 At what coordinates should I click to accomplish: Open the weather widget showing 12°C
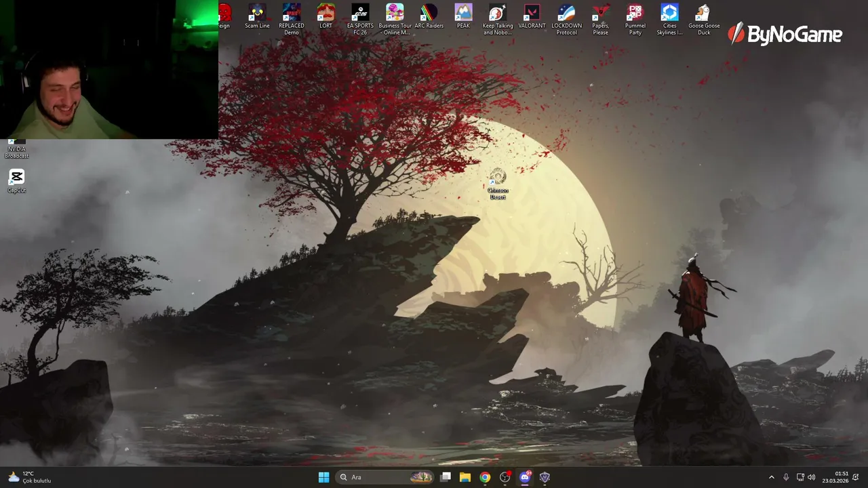(x=29, y=477)
